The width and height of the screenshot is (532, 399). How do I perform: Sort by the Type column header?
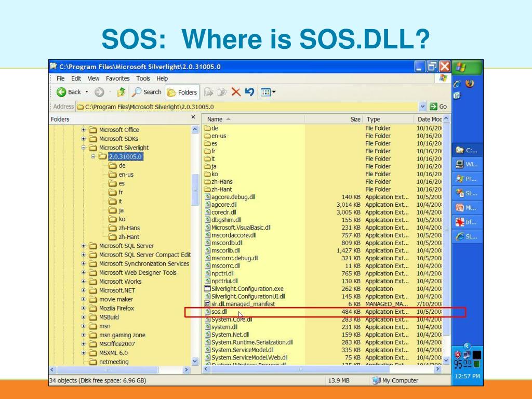(388, 119)
